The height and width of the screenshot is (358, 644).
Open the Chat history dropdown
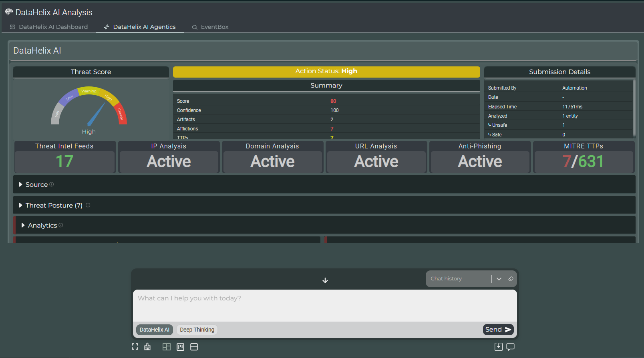coord(499,279)
